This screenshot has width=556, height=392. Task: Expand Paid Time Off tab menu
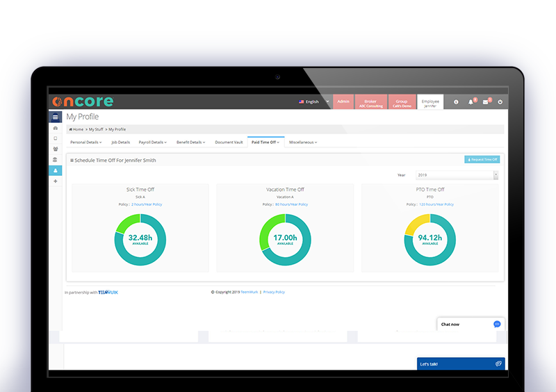pos(265,142)
